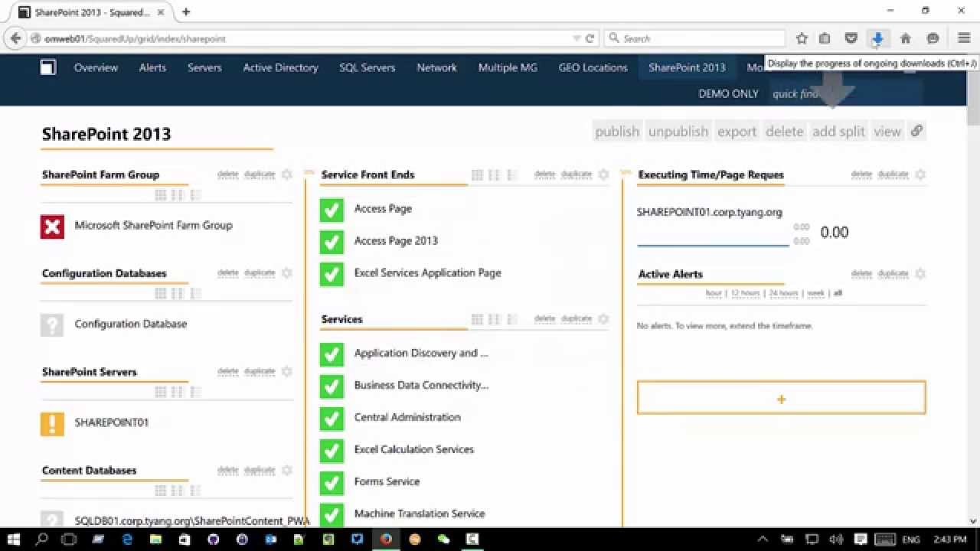Select Machine Translation Service item

[420, 514]
